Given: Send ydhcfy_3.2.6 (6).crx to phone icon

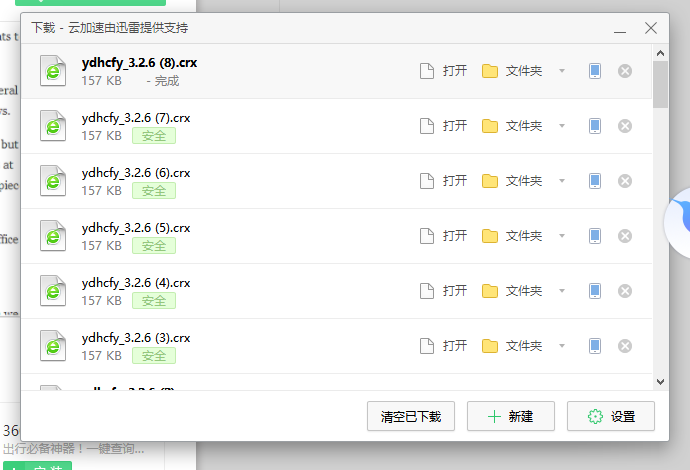Looking at the screenshot, I should coord(595,181).
